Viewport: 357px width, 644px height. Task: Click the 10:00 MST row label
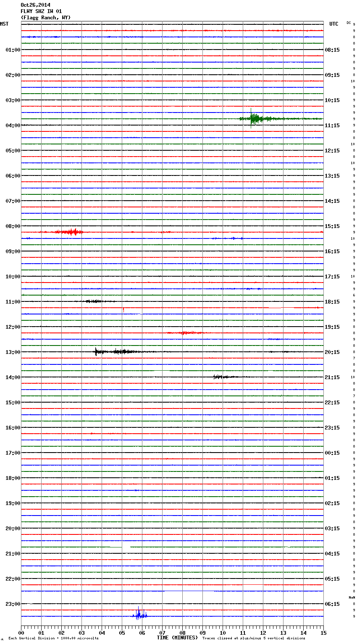pos(13,277)
